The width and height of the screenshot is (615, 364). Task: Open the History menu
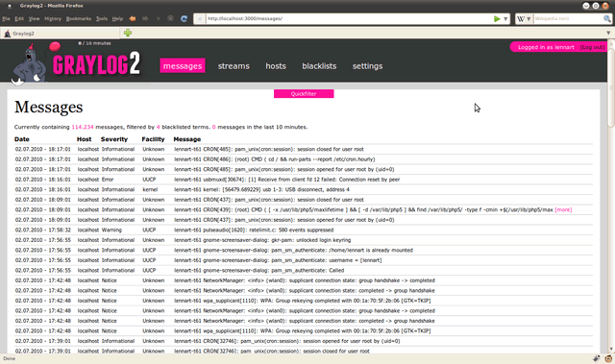(x=53, y=19)
